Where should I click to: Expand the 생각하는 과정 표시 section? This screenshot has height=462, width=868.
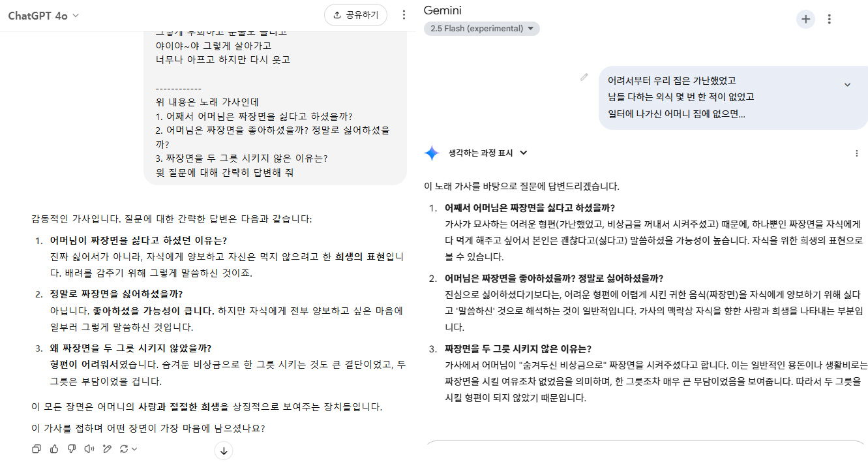click(487, 153)
